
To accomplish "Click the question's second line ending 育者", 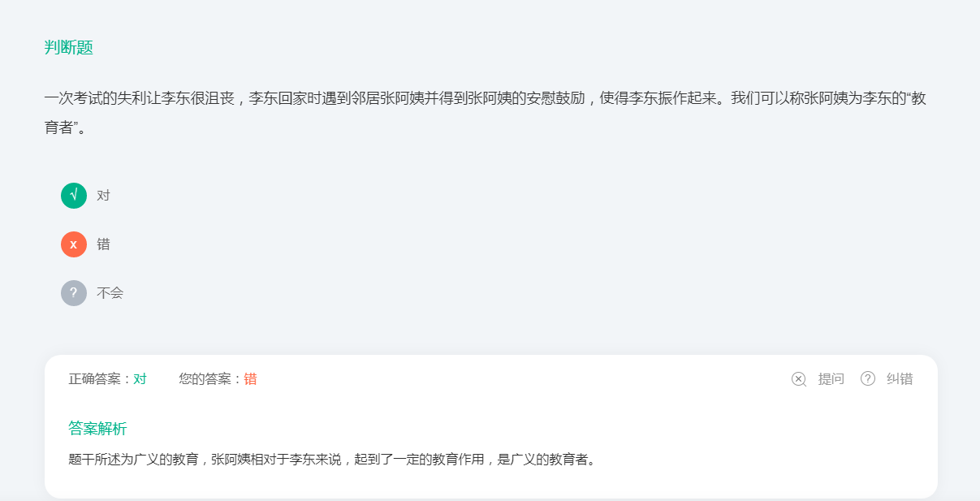I will [66, 127].
